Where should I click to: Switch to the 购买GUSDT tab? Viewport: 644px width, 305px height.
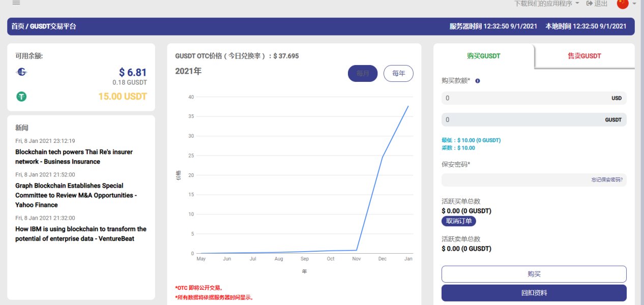point(484,56)
